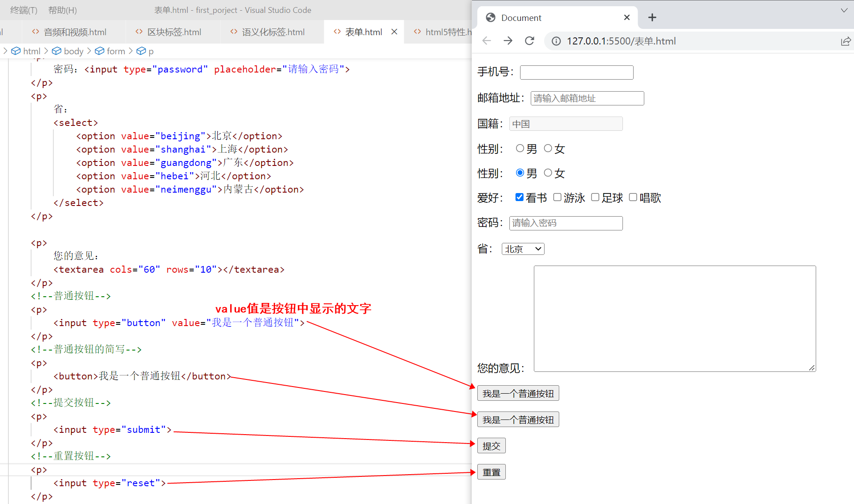
Task: Click the browser address bar URL
Action: (x=621, y=41)
